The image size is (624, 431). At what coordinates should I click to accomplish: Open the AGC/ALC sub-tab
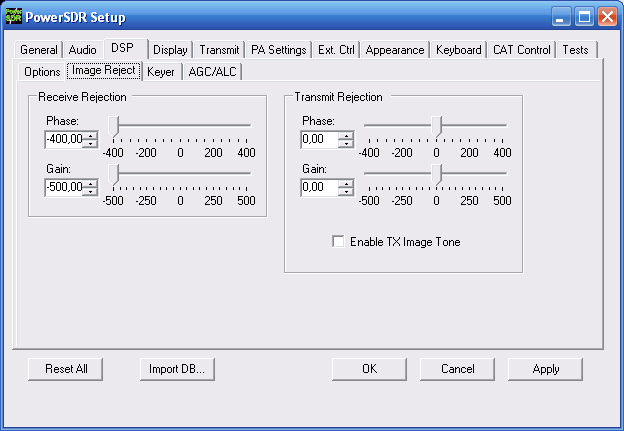coord(212,72)
